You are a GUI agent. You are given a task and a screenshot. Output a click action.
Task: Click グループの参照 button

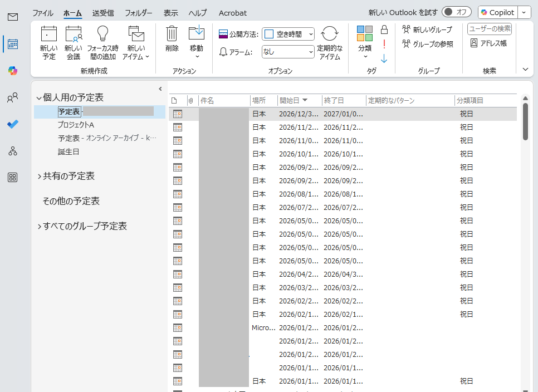429,42
